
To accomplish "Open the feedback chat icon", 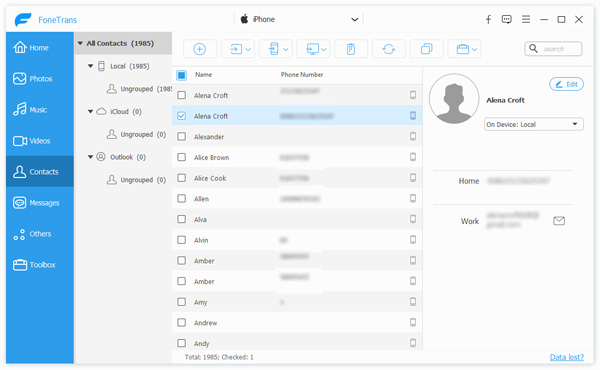I will pyautogui.click(x=507, y=20).
